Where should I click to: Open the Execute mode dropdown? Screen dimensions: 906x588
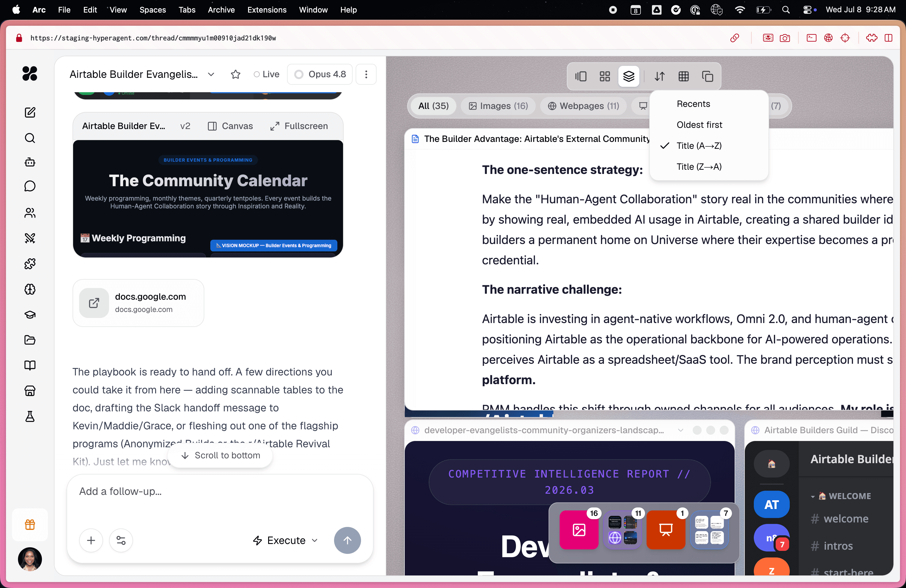point(285,540)
